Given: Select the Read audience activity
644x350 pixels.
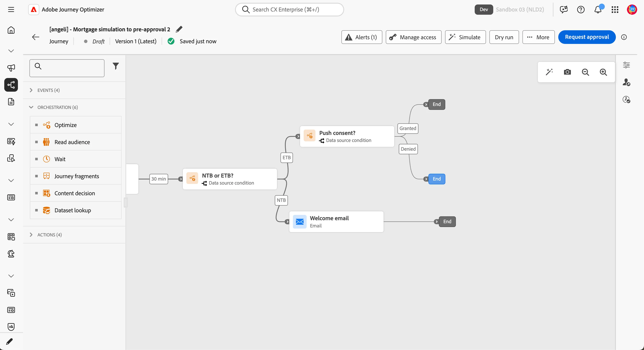Looking at the screenshot, I should [75, 142].
